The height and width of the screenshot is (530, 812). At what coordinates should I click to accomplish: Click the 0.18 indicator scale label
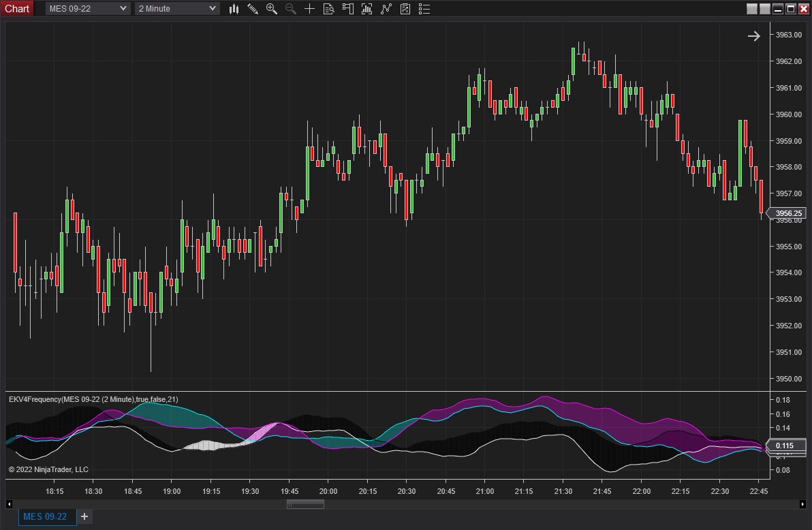click(783, 400)
